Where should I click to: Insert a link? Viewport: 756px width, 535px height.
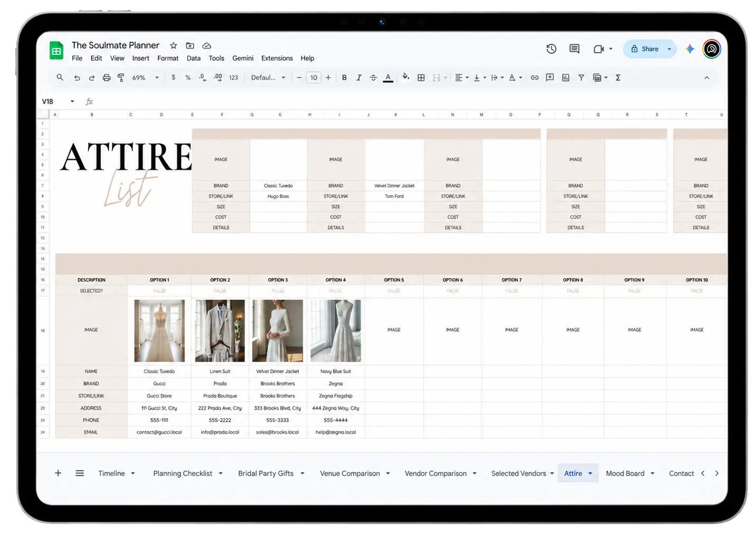(535, 78)
